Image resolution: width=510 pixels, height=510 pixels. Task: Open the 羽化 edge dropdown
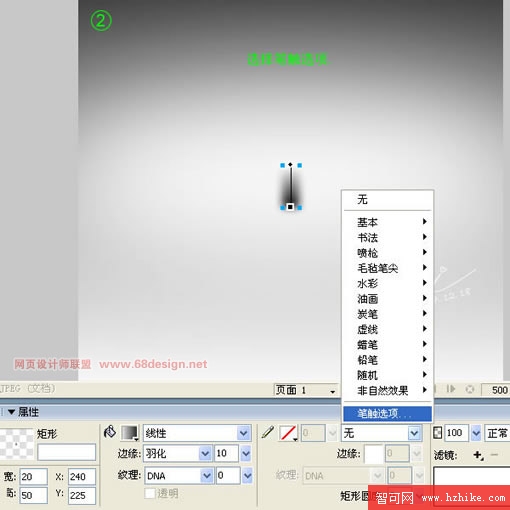tap(177, 453)
